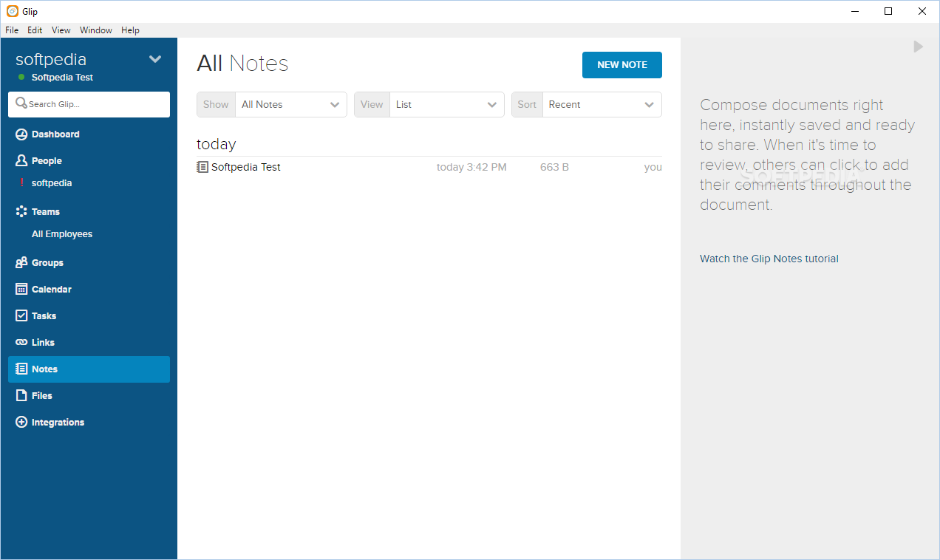Click the Files document icon
Viewport: 940px width, 560px height.
(x=21, y=395)
